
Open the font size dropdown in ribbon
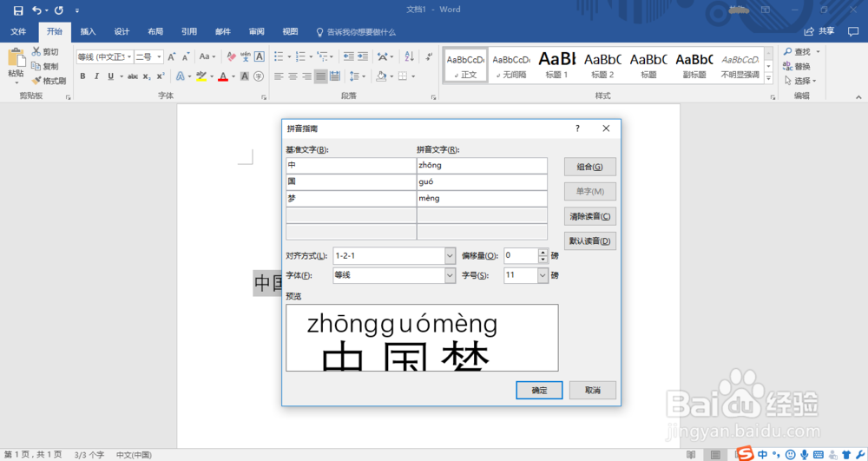(159, 57)
